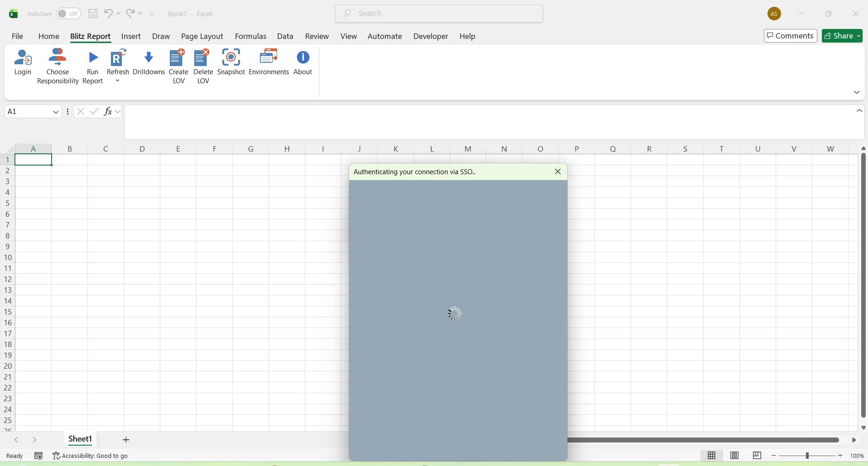Click the Select All corner
The height and width of the screenshot is (466, 868).
coord(9,148)
